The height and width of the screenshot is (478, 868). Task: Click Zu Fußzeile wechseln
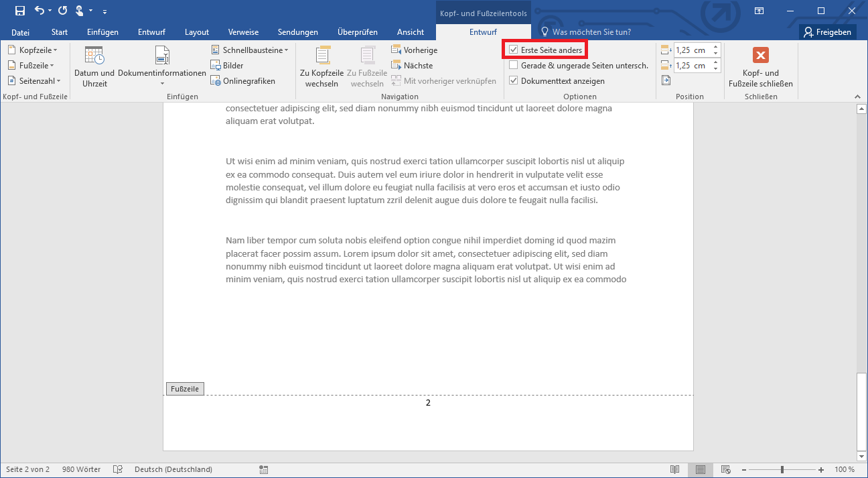pyautogui.click(x=367, y=67)
